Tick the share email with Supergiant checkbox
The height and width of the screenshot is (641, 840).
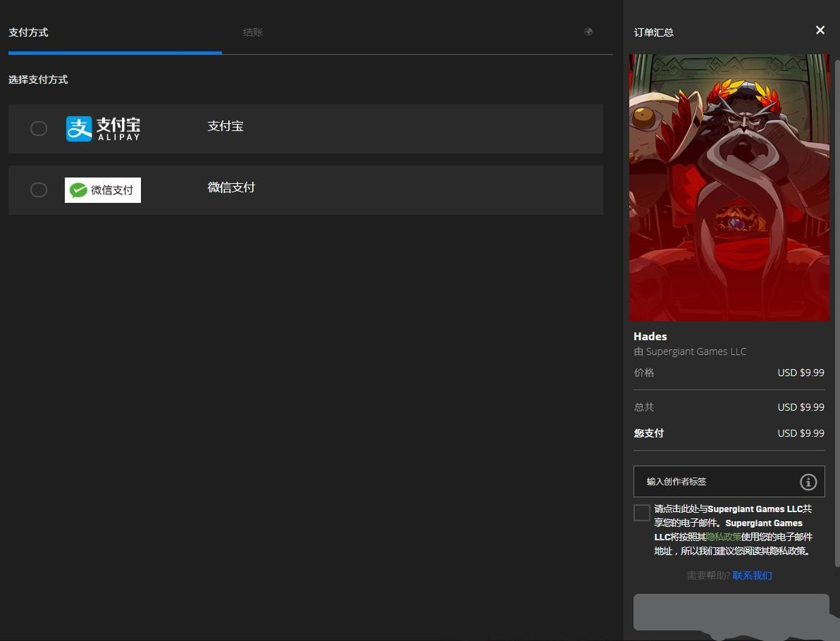point(641,513)
